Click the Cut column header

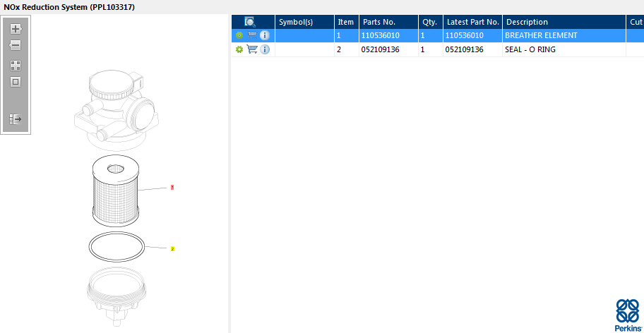coord(635,22)
